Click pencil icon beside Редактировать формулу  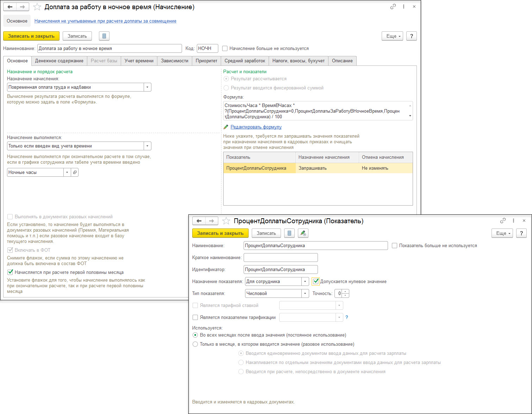[226, 127]
